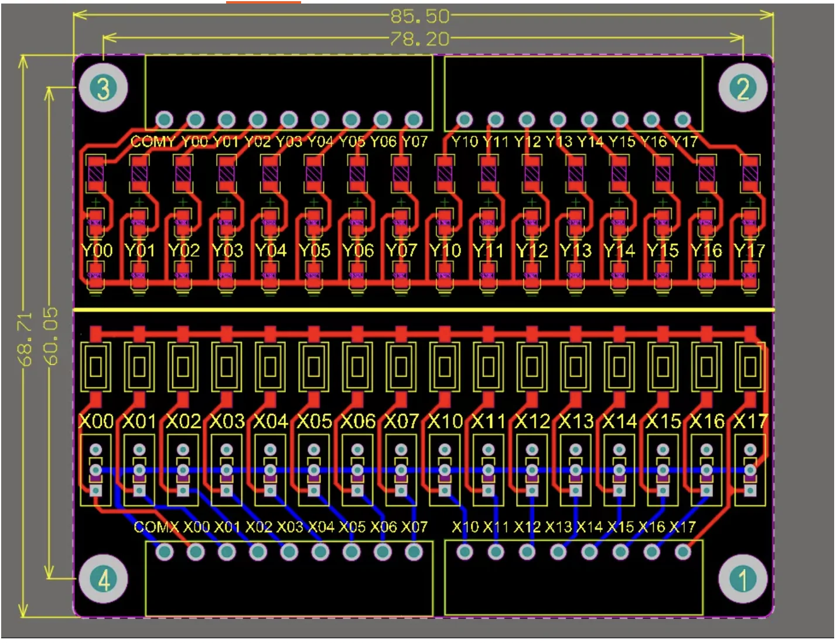
Task: Select mounting hole numbered 3
Action: pyautogui.click(x=103, y=88)
